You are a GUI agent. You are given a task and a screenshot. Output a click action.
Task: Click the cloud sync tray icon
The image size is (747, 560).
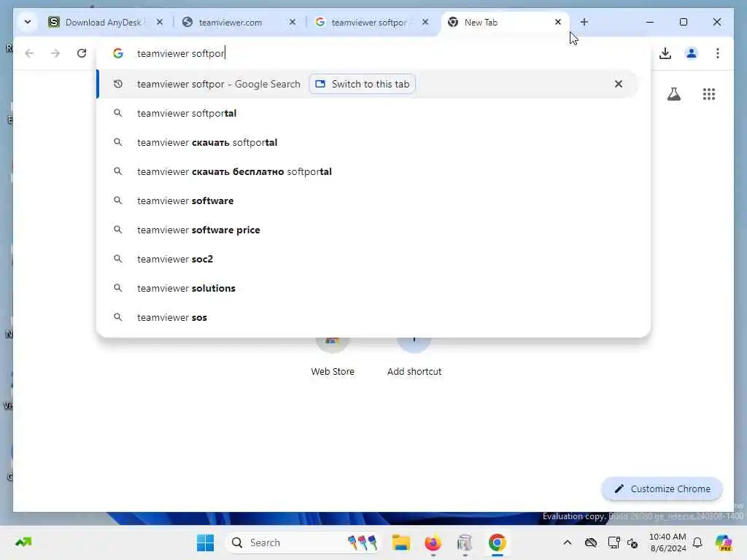(591, 542)
